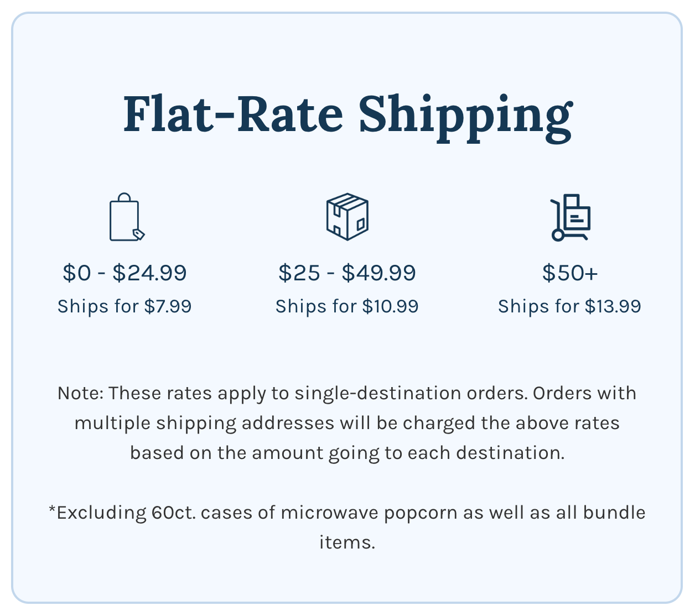Click the final word items.
This screenshot has width=695, height=616.
tap(347, 542)
